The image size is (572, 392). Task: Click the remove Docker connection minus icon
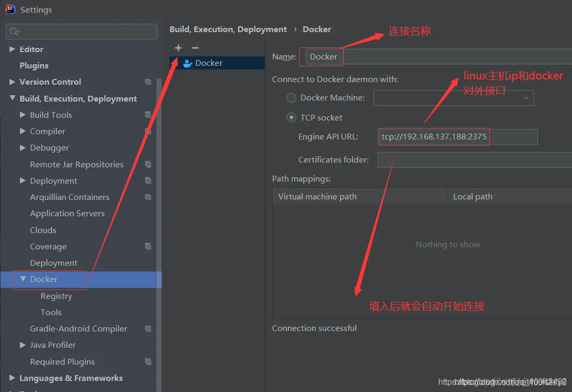195,48
